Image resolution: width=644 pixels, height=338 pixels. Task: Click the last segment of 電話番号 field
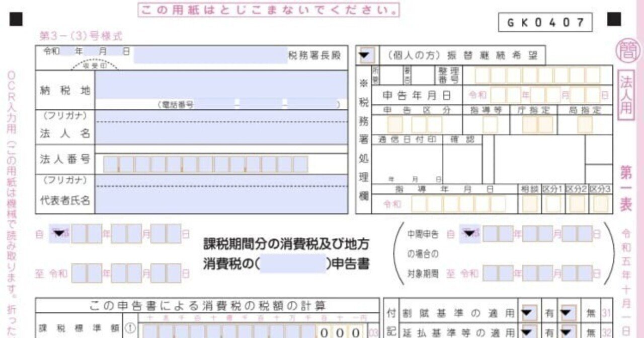pyautogui.click(x=312, y=104)
